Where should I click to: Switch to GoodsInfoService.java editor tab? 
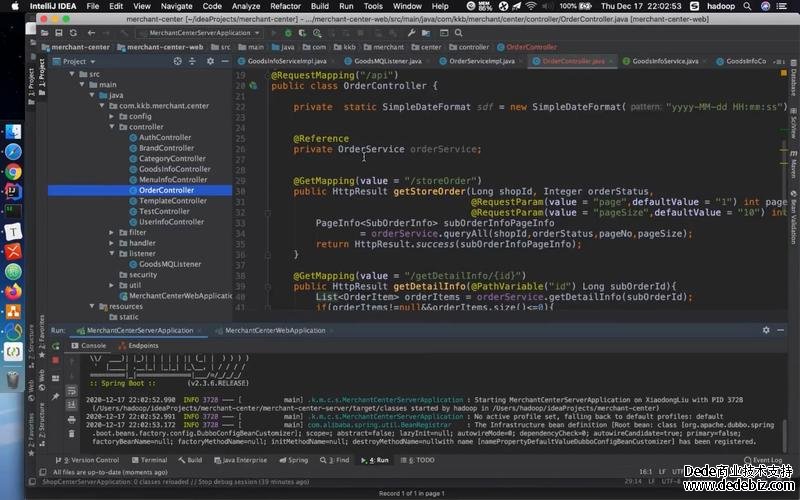[x=665, y=61]
